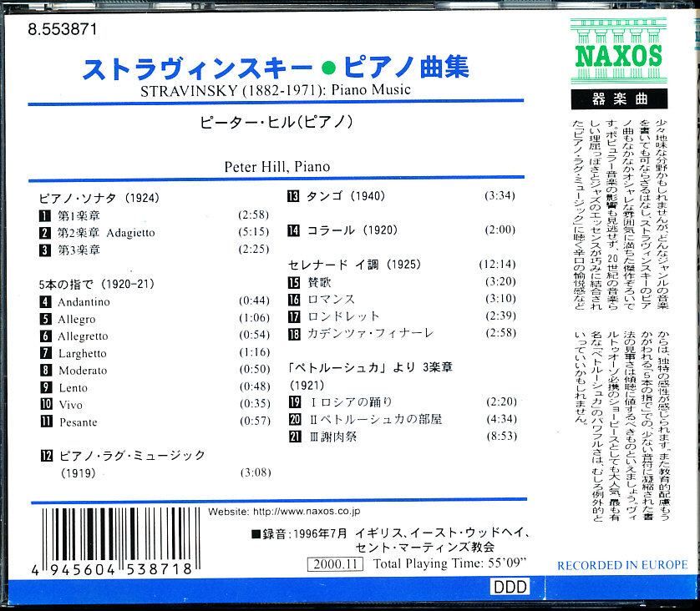Click track number 20 marker
This screenshot has width=700, height=611.
[x=295, y=420]
